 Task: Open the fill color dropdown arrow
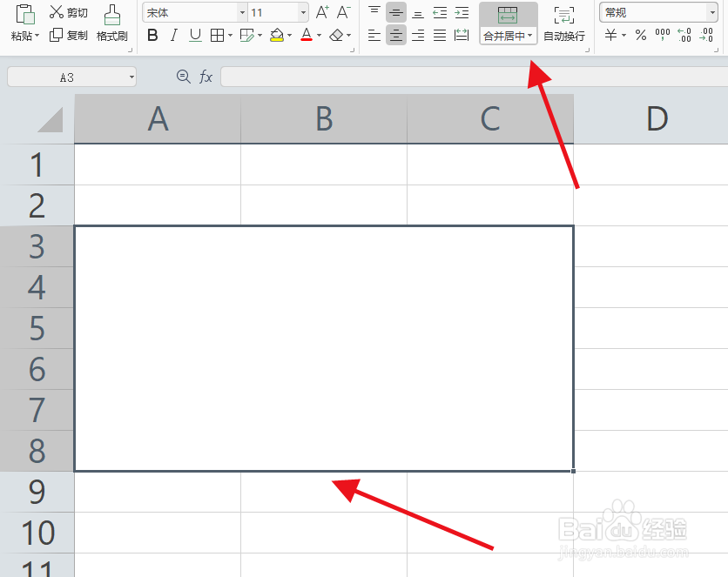(290, 36)
